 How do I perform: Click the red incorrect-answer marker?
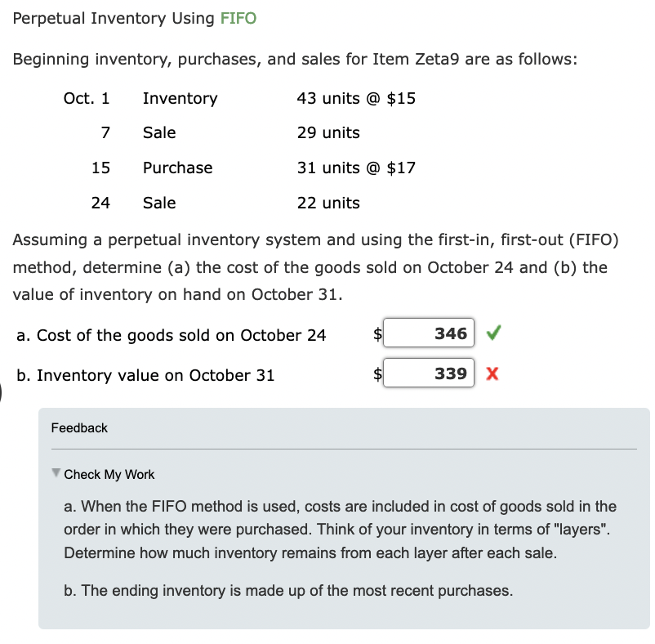coord(492,373)
